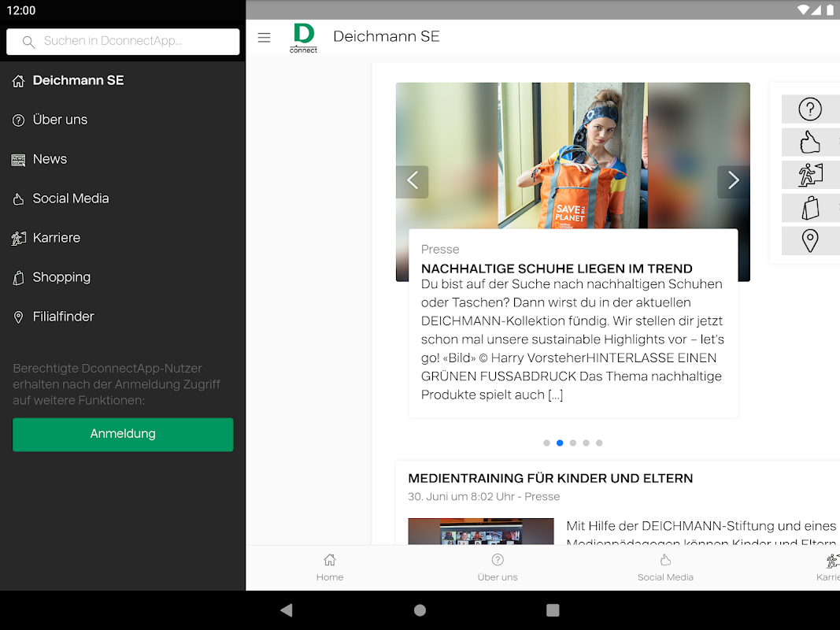The height and width of the screenshot is (630, 840).
Task: Select the career stairs shortcut tile
Action: coord(811,175)
